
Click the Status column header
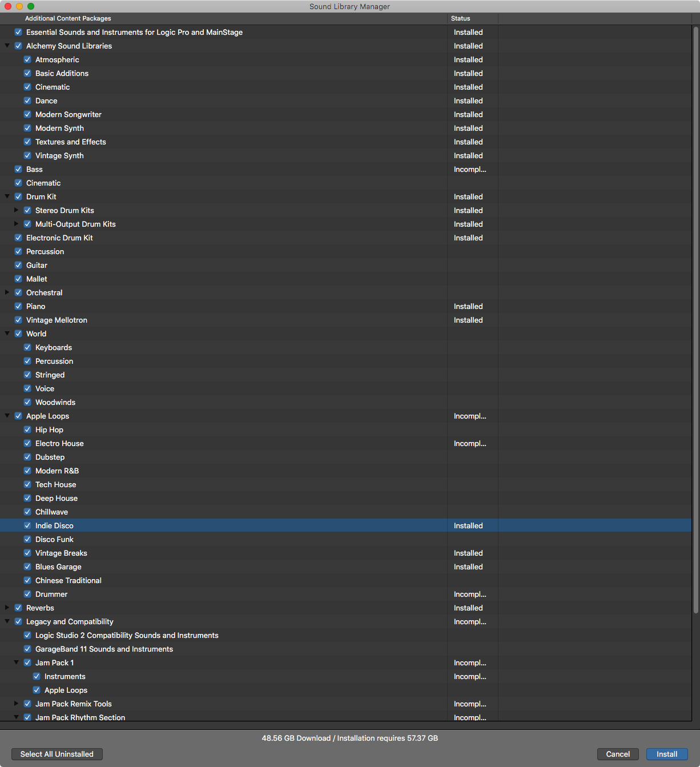coord(472,18)
